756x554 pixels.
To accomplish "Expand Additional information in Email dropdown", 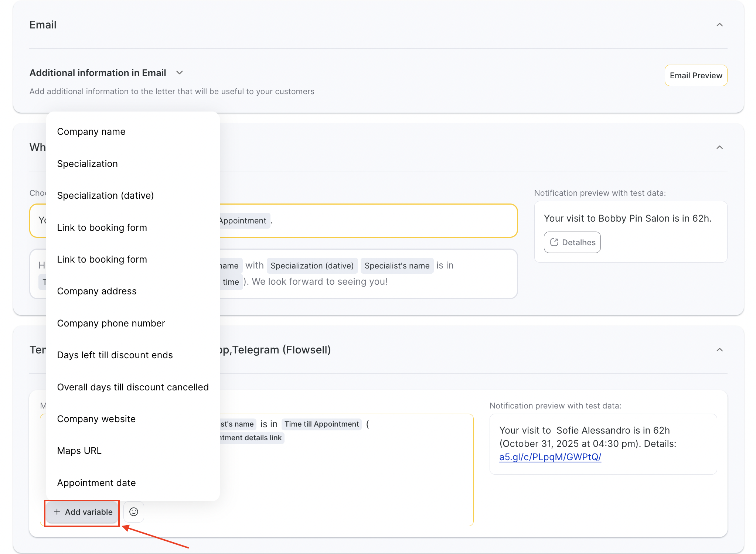I will [180, 73].
